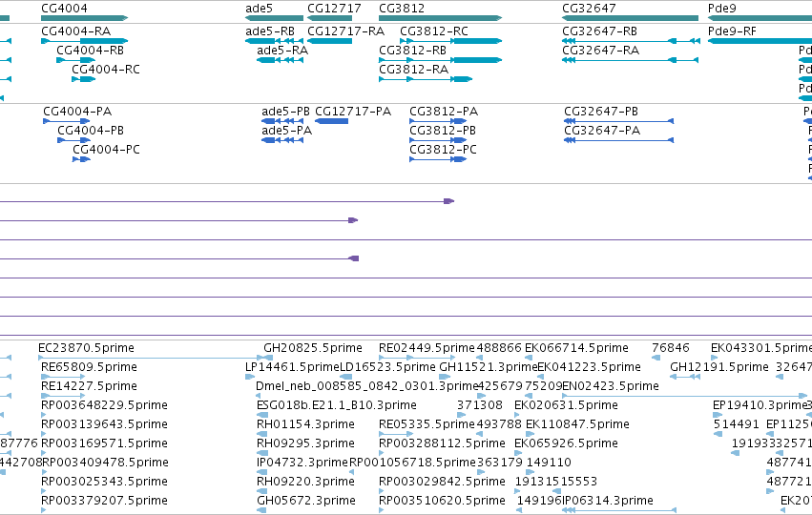Select EST EK041223.5prime

pos(542,377)
